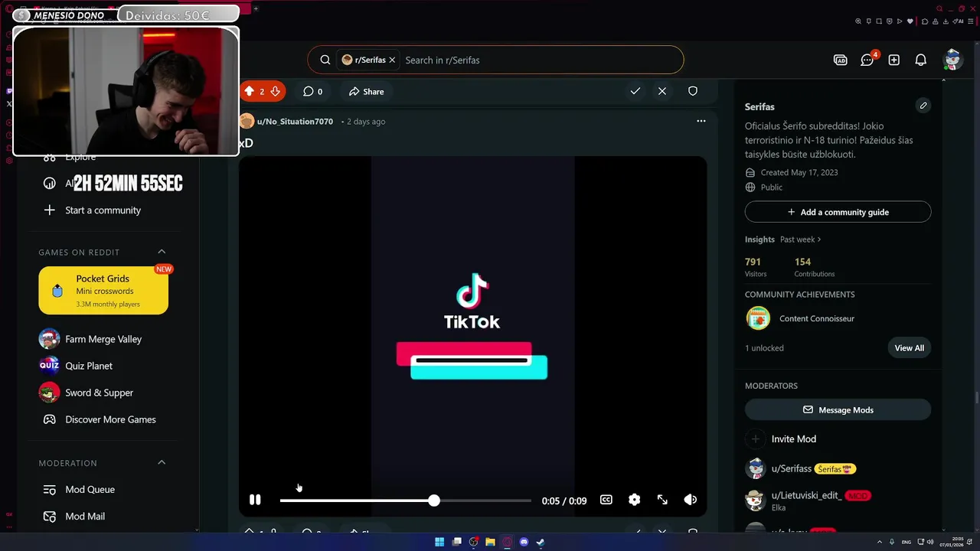
Task: Collapse the Moderation section
Action: 162,462
